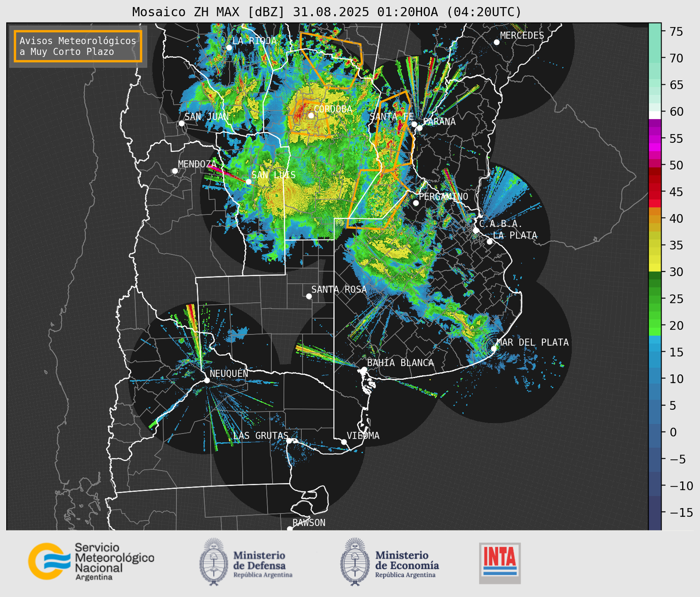
Task: Click the C.A.B.A. city label
Action: coord(501,224)
